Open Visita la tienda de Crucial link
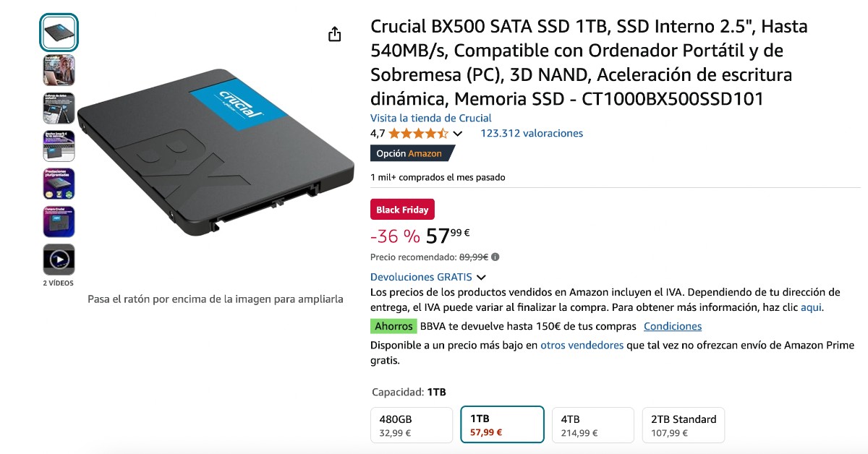Viewport: 868px width, 454px height. (x=431, y=118)
